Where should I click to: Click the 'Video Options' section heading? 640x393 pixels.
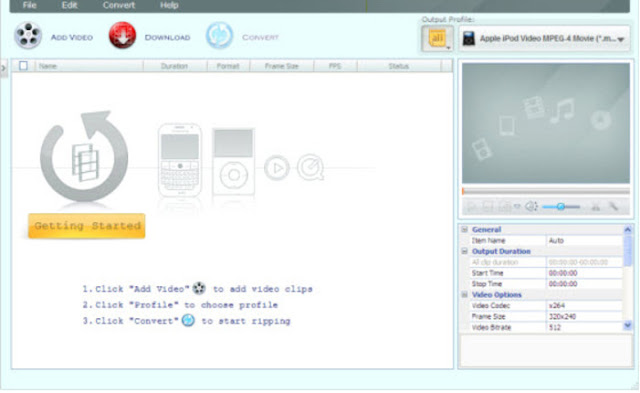point(497,295)
